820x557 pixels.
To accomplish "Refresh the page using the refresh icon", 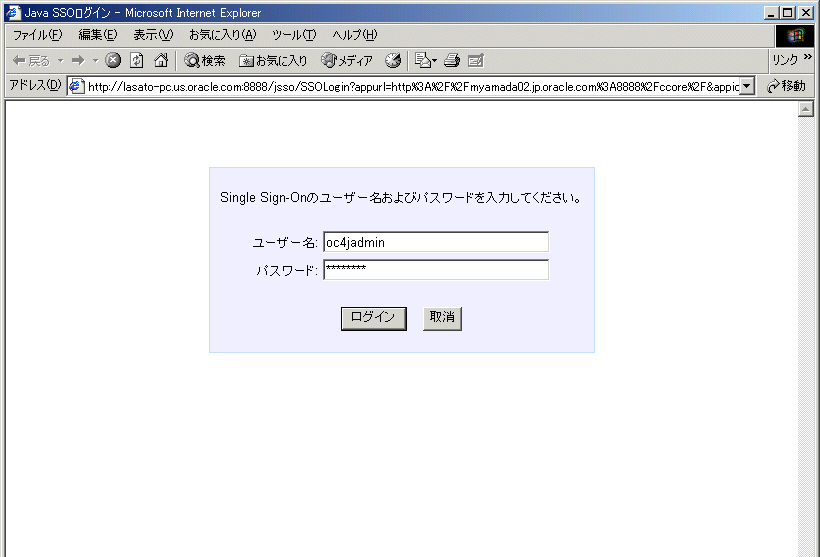I will tap(136, 61).
